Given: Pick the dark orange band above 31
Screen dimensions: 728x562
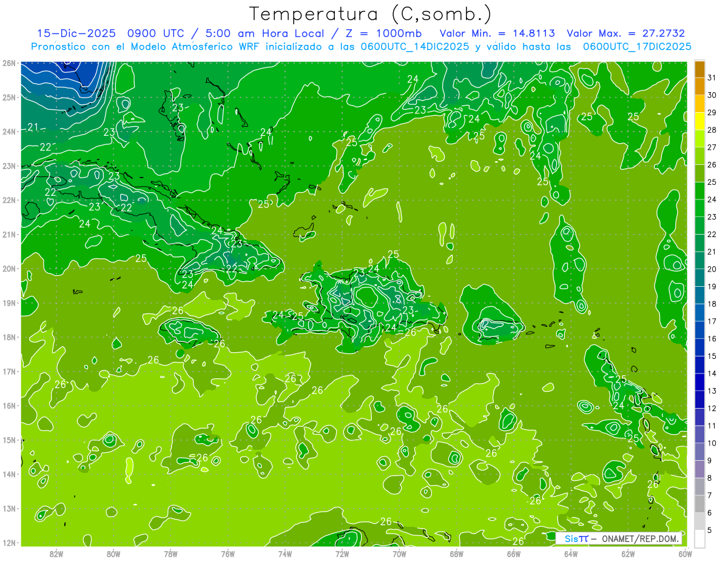Looking at the screenshot, I should (x=699, y=69).
